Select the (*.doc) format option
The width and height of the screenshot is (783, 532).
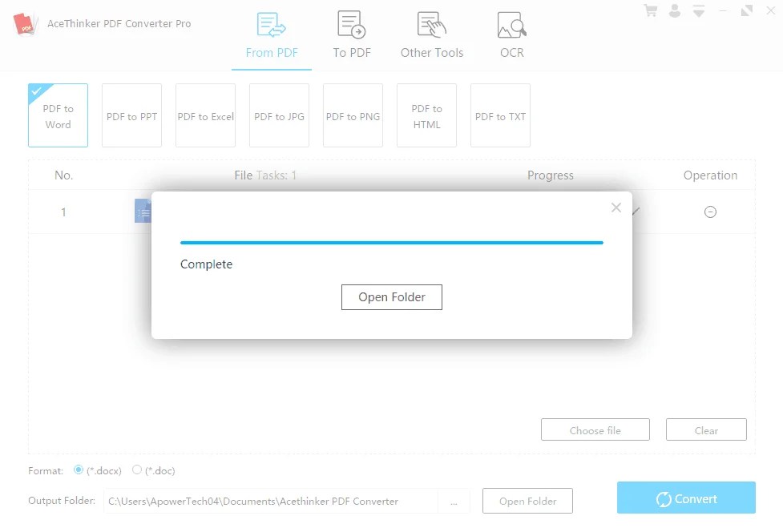point(137,470)
